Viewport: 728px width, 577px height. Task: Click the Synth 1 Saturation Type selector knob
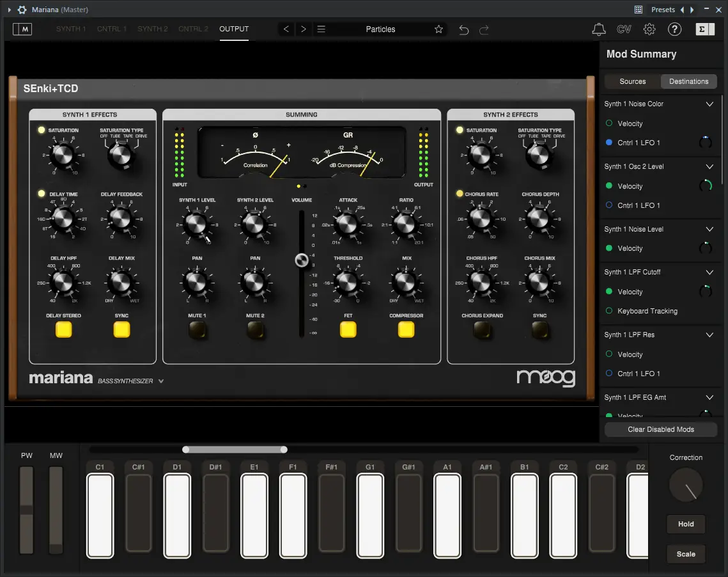[x=121, y=155]
